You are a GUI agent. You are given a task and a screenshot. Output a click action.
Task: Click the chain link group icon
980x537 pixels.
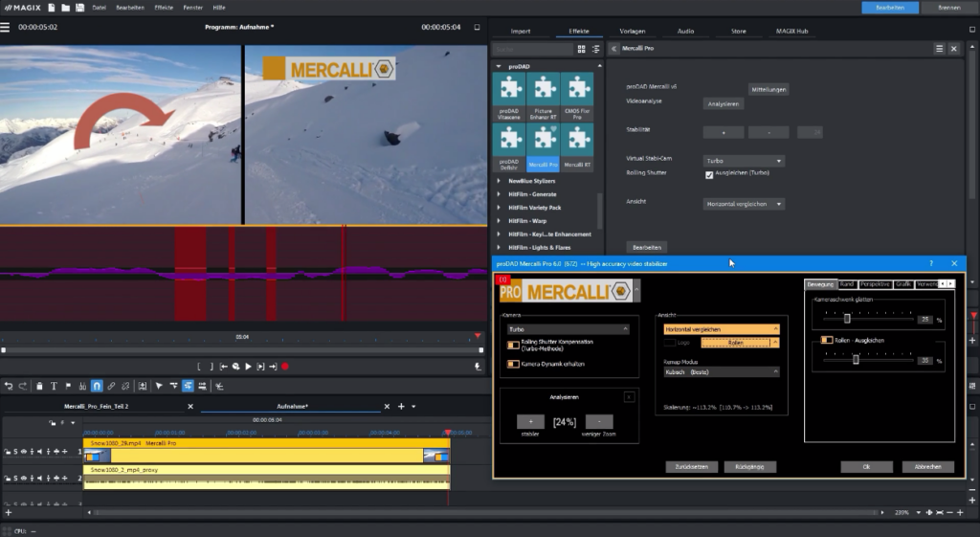click(111, 387)
